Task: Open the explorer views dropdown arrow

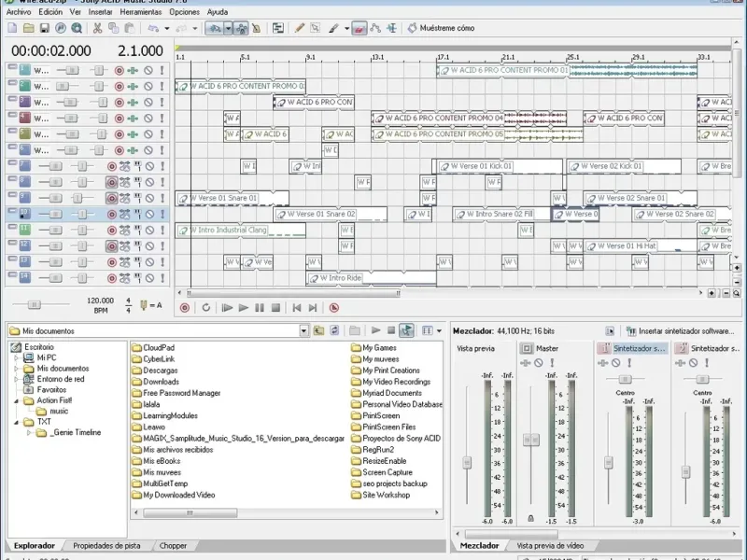Action: pos(439,330)
